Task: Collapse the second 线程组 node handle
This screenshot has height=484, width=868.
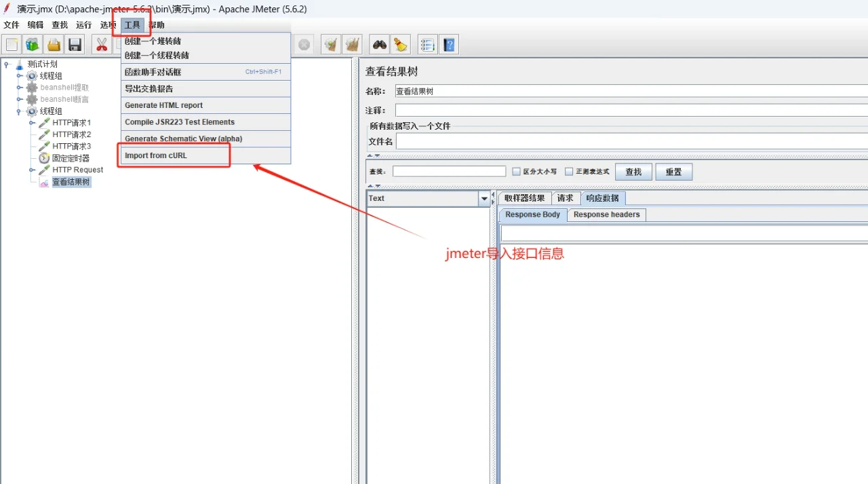Action: click(19, 111)
